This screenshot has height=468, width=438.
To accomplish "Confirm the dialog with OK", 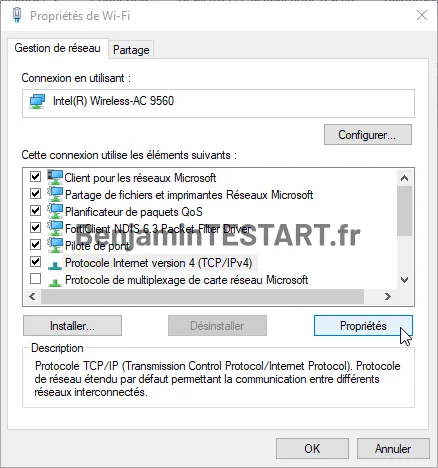I will pyautogui.click(x=312, y=448).
